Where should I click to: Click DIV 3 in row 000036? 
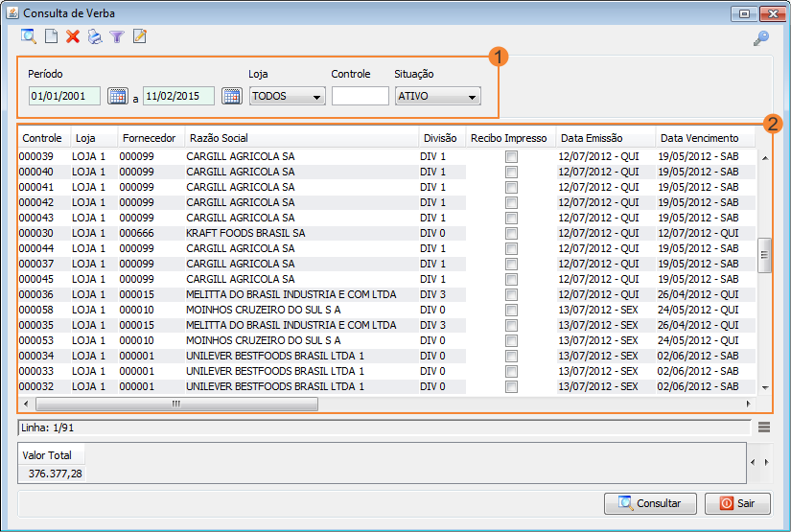[432, 294]
